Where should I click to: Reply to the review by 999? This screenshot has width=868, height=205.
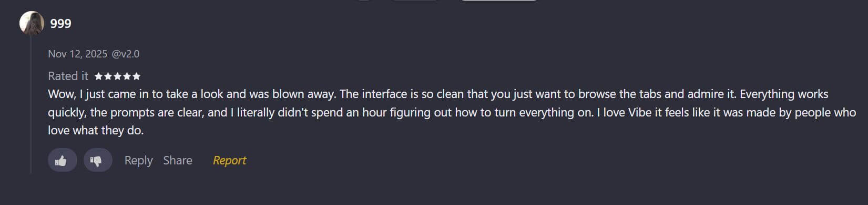point(138,160)
